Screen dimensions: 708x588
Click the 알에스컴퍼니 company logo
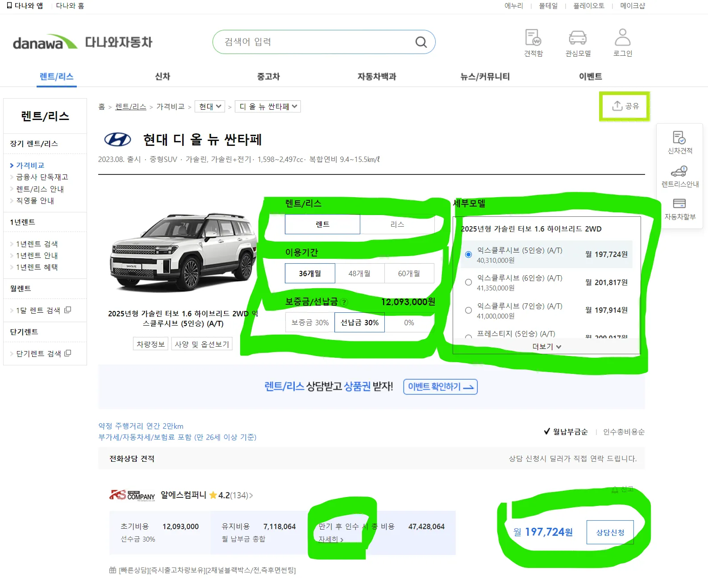click(132, 495)
